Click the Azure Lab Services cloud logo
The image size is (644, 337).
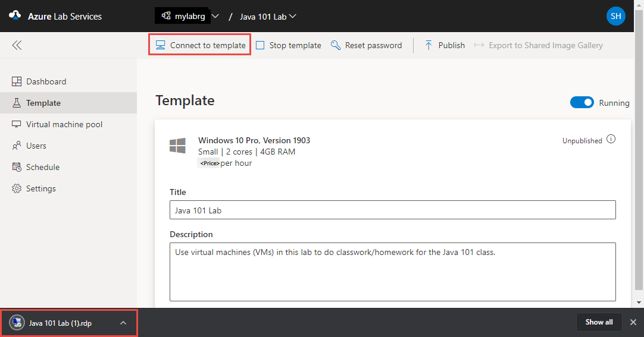pos(15,15)
